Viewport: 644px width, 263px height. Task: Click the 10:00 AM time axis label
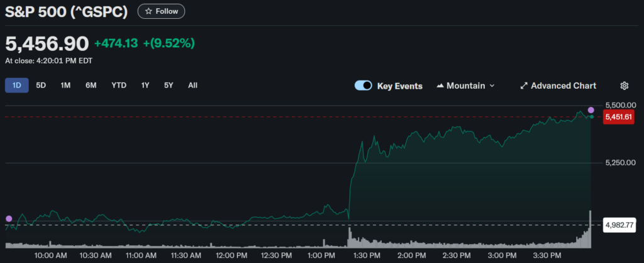coord(51,255)
